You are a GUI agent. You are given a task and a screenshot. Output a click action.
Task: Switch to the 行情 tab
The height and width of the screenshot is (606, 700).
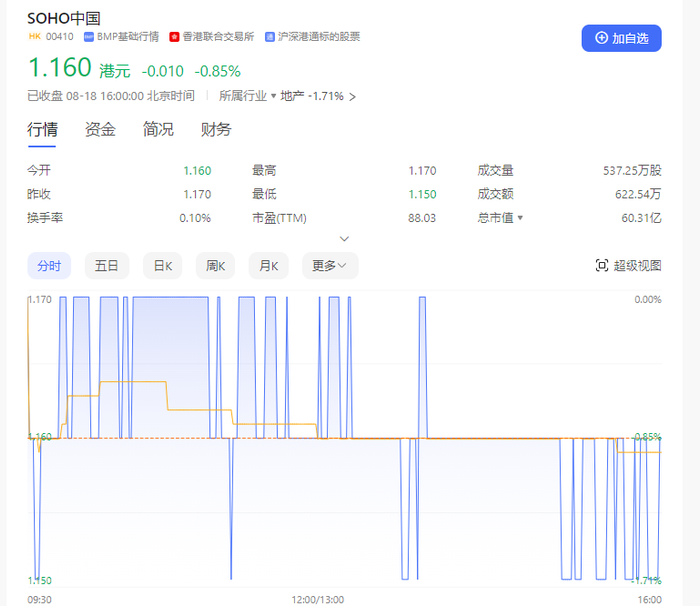click(x=42, y=130)
